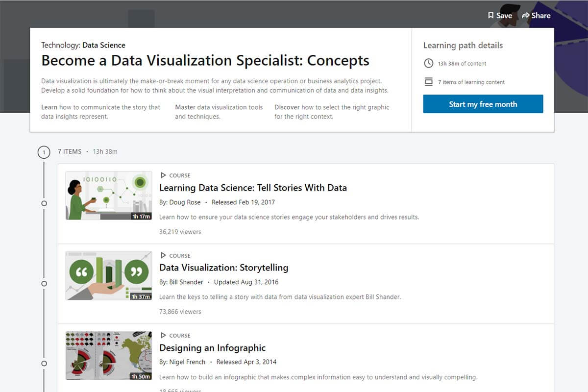The image size is (588, 392).
Task: Open the Data Science category link
Action: (x=104, y=45)
